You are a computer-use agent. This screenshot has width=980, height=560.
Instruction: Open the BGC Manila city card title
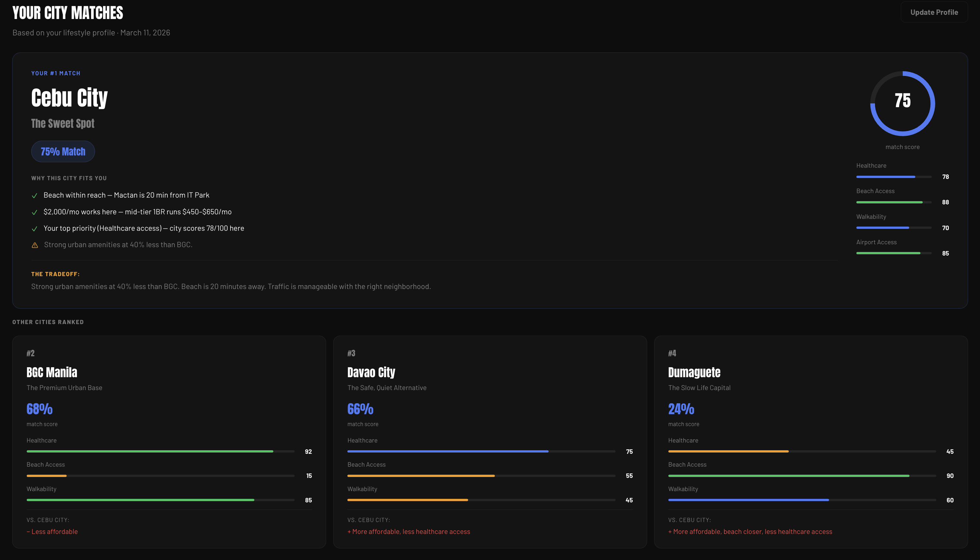52,372
